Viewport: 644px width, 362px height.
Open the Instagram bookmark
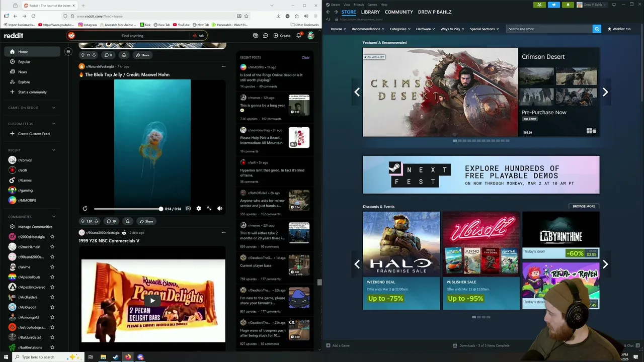pyautogui.click(x=88, y=25)
